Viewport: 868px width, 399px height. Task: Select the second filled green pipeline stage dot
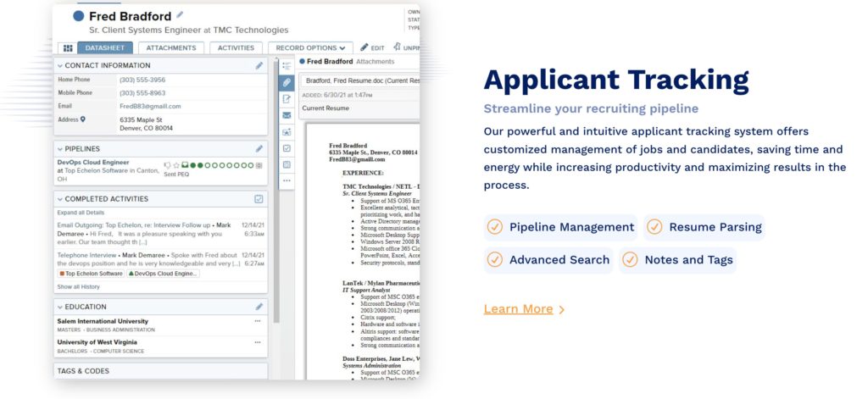pyautogui.click(x=200, y=165)
